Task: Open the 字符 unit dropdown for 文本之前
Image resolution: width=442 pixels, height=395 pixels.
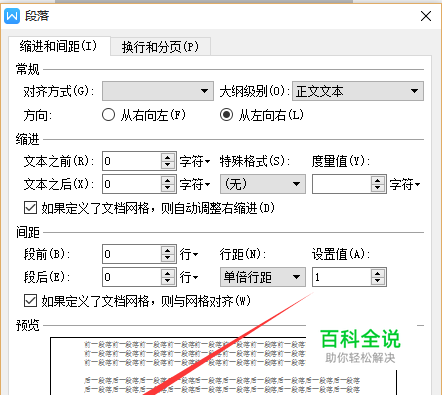Action: [195, 162]
